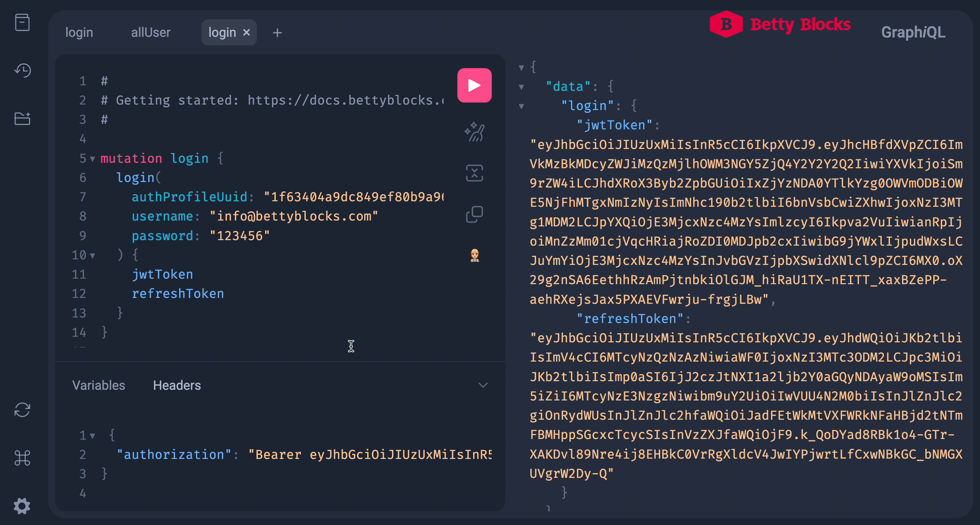Viewport: 980px width, 525px height.
Task: Open the settings gear dialog
Action: click(22, 506)
